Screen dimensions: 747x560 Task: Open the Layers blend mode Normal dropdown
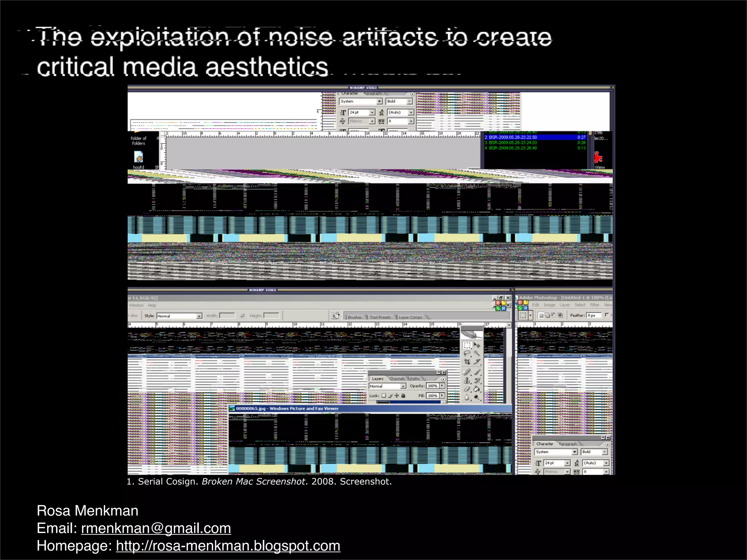pos(403,386)
